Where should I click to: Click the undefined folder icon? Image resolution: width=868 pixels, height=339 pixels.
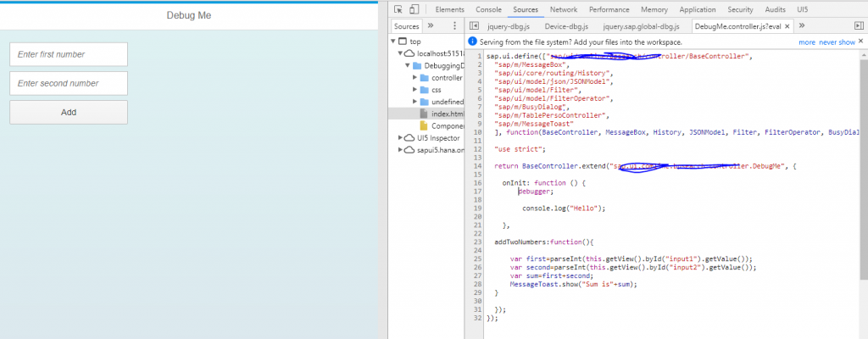click(x=424, y=102)
